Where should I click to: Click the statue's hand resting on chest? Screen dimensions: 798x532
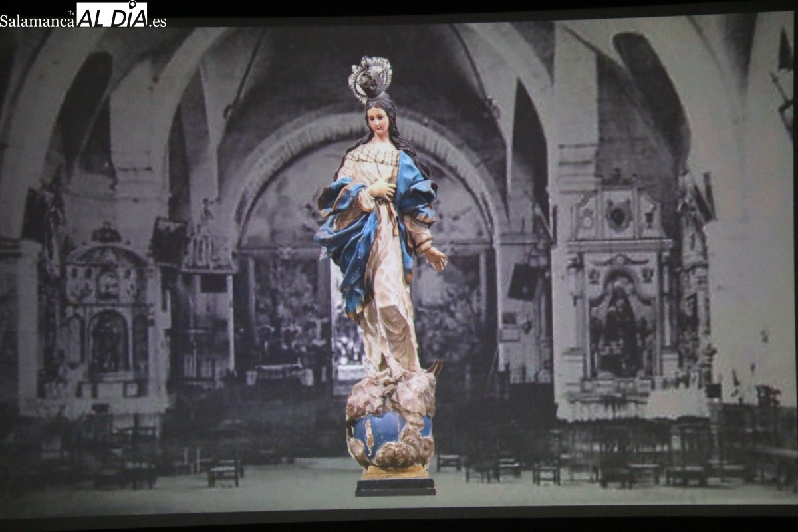(382, 190)
